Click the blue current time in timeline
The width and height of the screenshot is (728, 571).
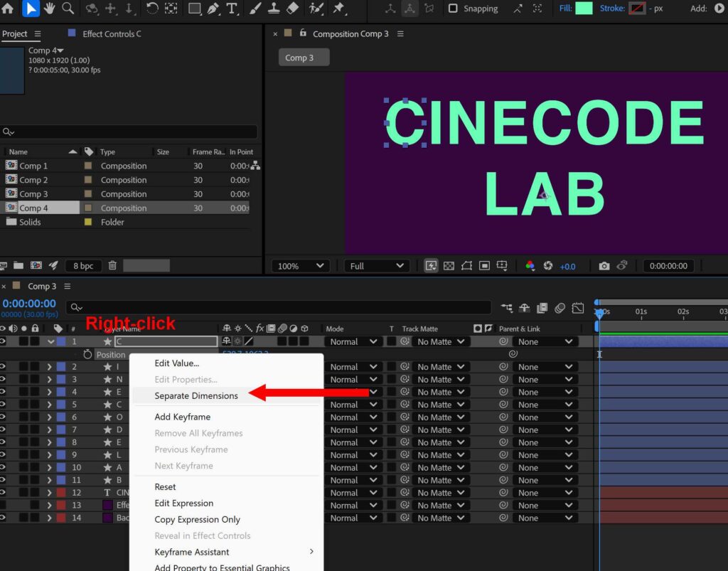click(29, 304)
